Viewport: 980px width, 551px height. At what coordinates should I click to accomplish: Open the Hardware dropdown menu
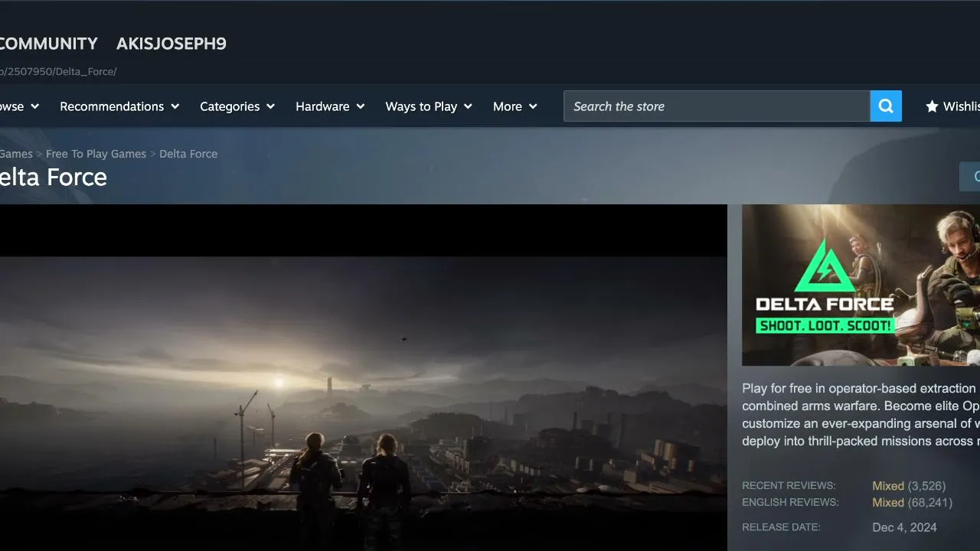point(330,106)
